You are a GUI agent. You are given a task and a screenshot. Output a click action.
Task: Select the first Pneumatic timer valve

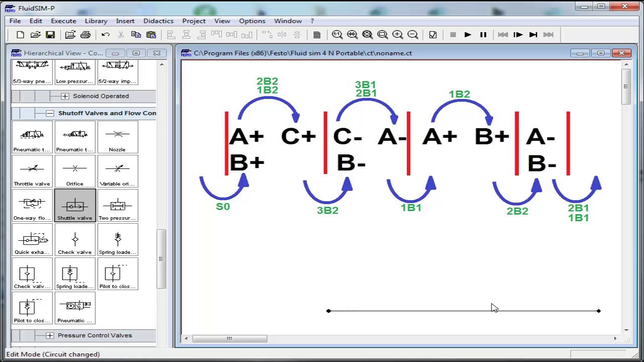[32, 137]
